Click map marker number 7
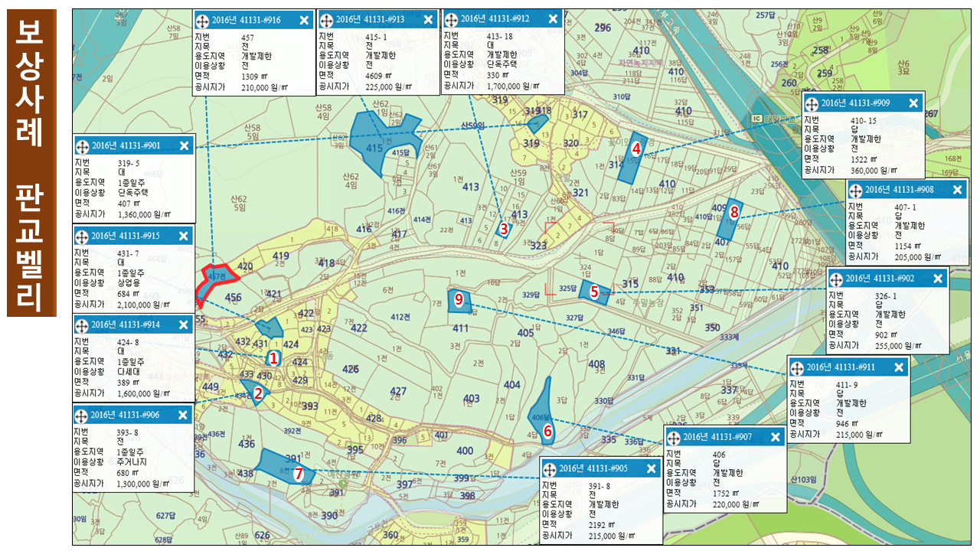Screen dimensions: 980x551 click(299, 474)
